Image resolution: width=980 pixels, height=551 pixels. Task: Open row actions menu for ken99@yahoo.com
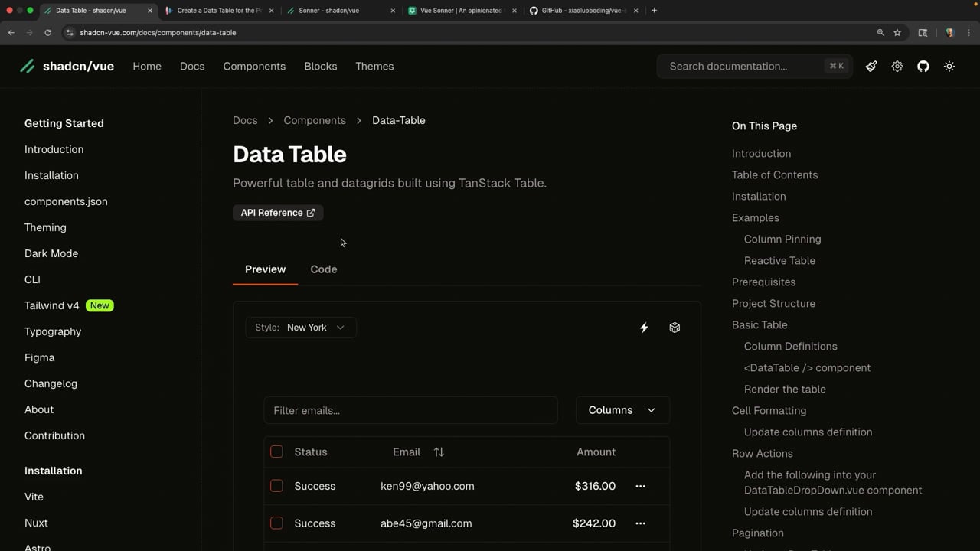click(x=640, y=486)
